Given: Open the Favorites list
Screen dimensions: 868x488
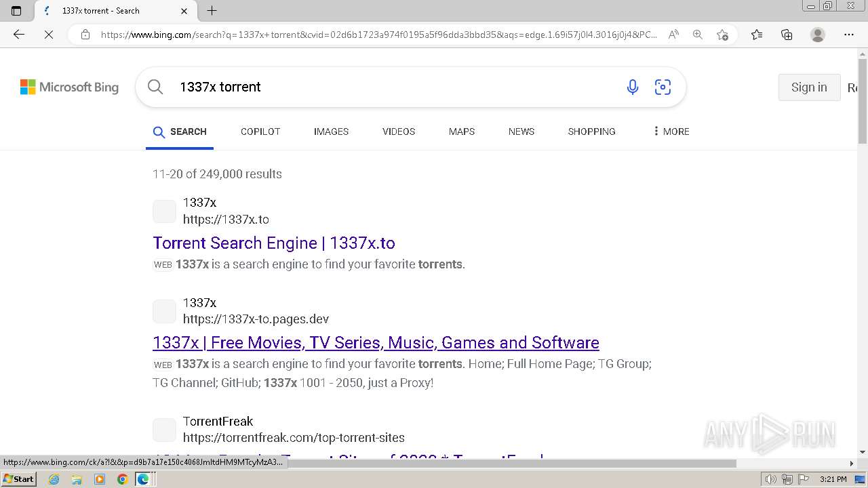Looking at the screenshot, I should coord(757,35).
